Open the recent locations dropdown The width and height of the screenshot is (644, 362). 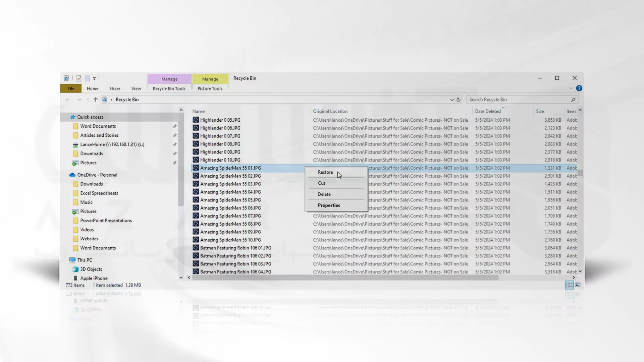tap(88, 100)
